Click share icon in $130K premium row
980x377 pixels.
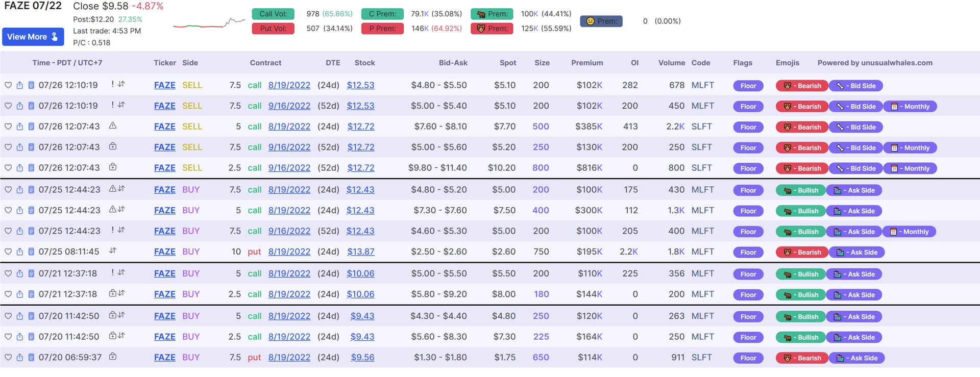pos(20,147)
